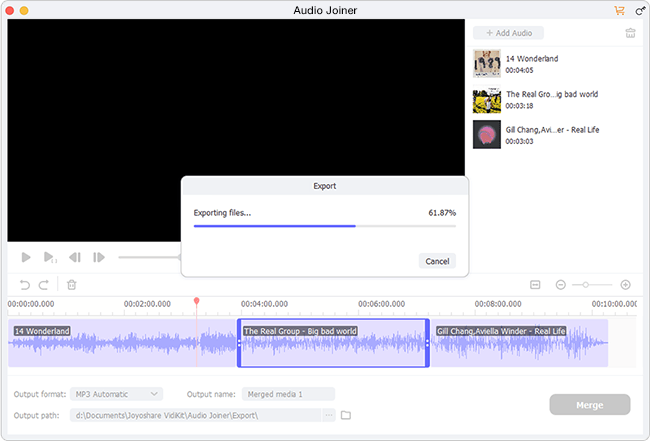Click the right trim handle of the Big bad world clip

pos(427,343)
